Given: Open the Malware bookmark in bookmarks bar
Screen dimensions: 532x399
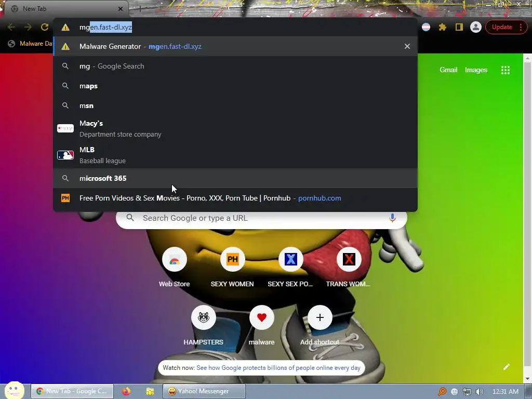Looking at the screenshot, I should pyautogui.click(x=31, y=44).
